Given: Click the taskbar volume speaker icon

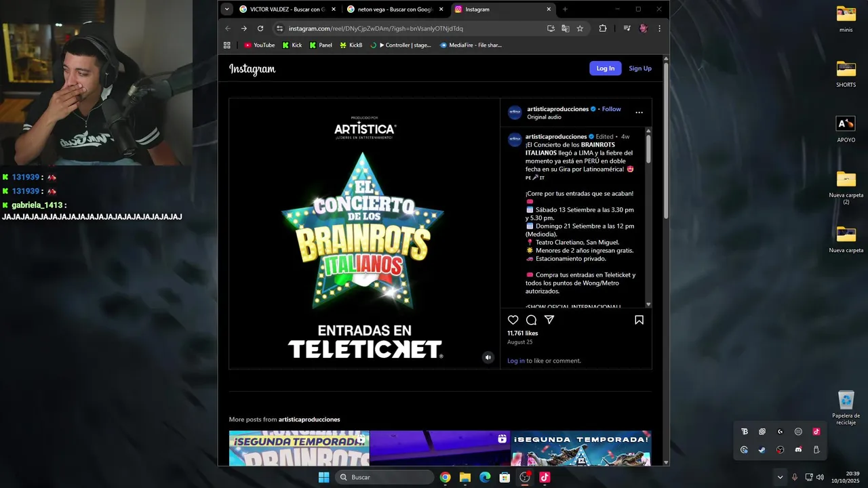Looking at the screenshot, I should tap(821, 477).
